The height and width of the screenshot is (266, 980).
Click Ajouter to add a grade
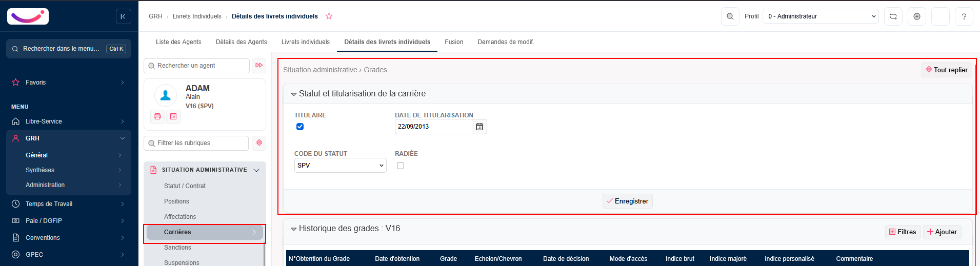(942, 232)
